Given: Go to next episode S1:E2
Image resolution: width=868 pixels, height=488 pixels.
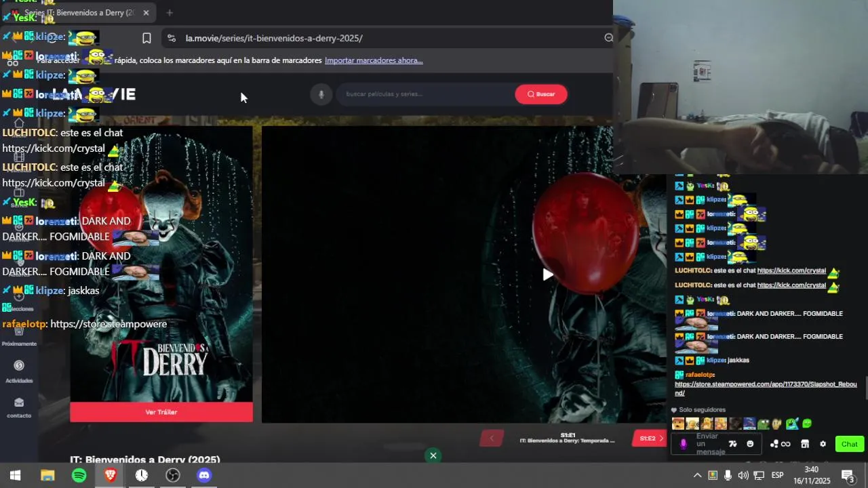Looking at the screenshot, I should click(x=650, y=439).
